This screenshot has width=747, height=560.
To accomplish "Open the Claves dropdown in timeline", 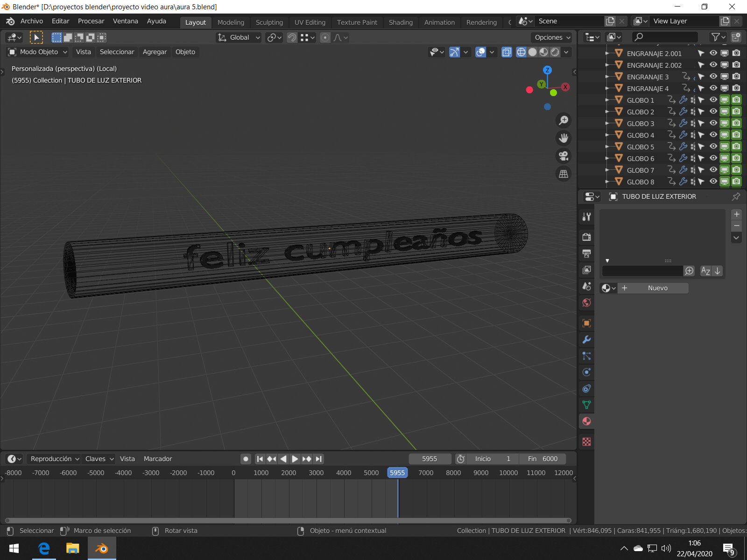I will click(99, 459).
